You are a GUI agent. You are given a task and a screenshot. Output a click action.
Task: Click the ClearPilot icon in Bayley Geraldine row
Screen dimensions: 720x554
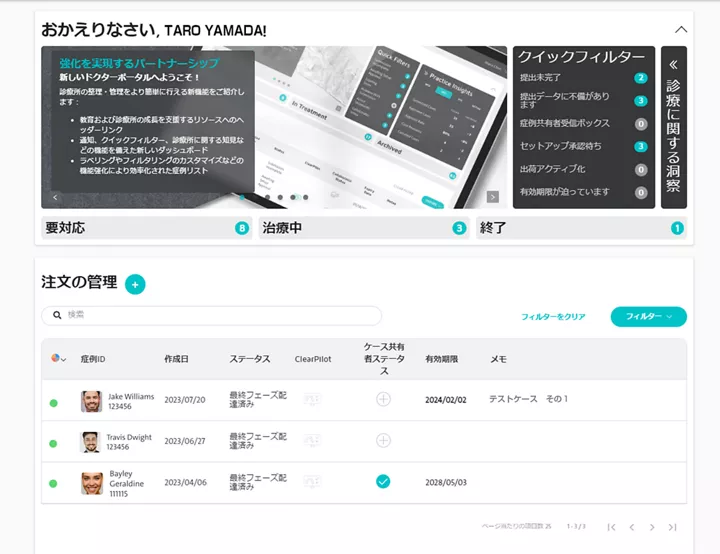pyautogui.click(x=313, y=482)
